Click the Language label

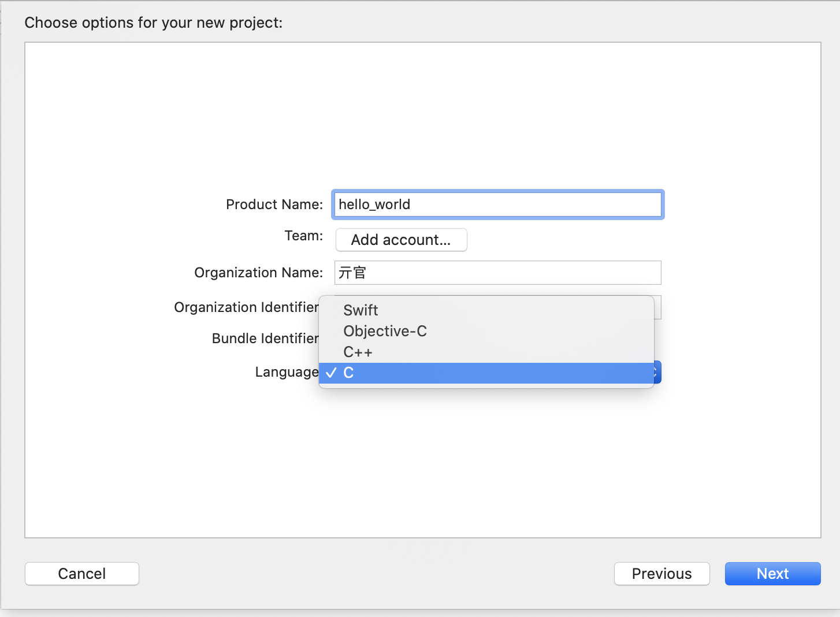click(x=287, y=372)
